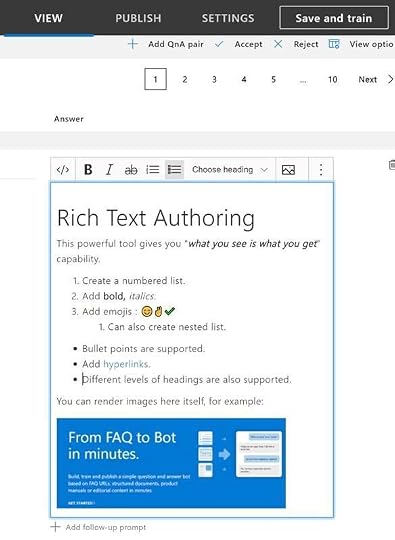Go to page 3
The image size is (395, 540).
point(214,80)
